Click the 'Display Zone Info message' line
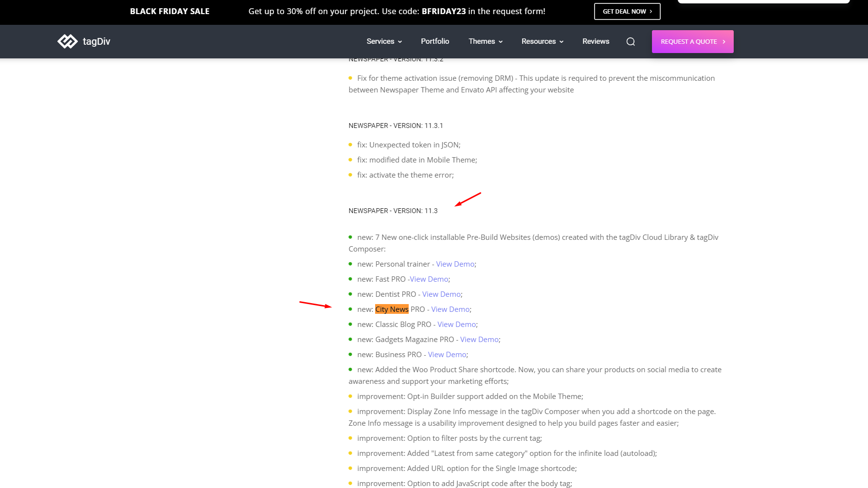The width and height of the screenshot is (868, 488). tap(532, 417)
